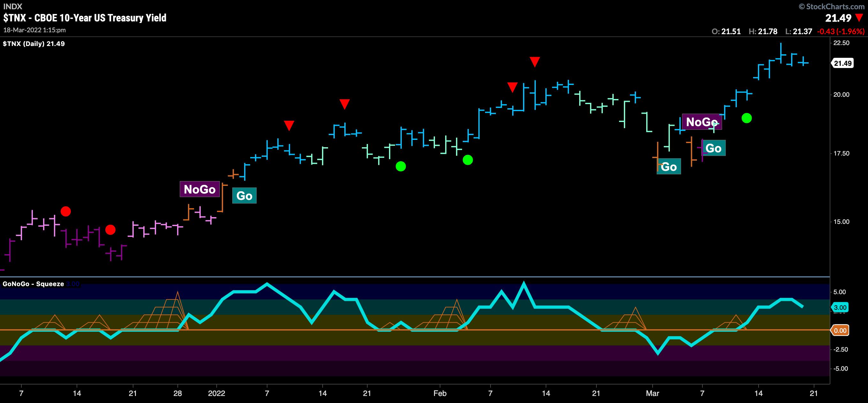Screen dimensions: 868x403
Task: Click the orange 0.00 zero line tag
Action: [x=840, y=331]
